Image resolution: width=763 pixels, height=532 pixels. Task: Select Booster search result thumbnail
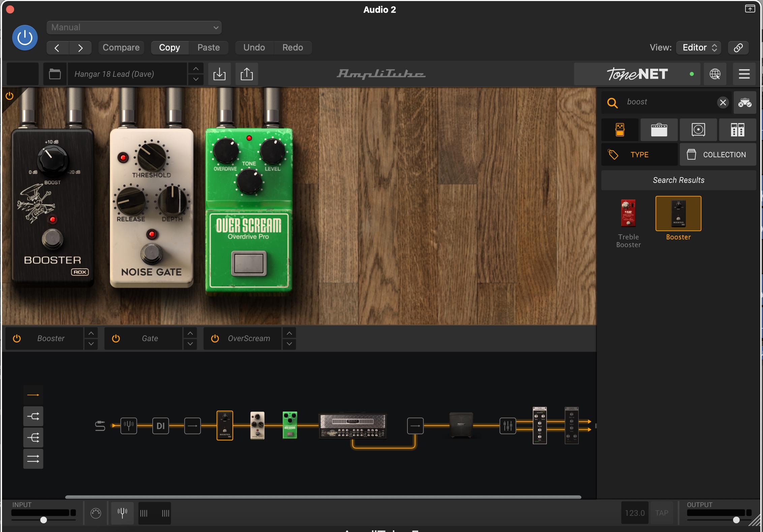[x=678, y=213]
